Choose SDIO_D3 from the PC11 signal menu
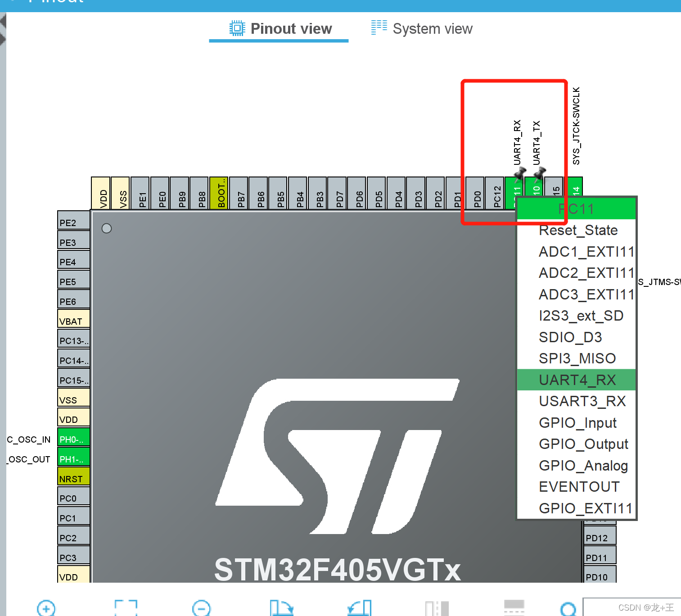This screenshot has height=616, width=681. (x=570, y=337)
